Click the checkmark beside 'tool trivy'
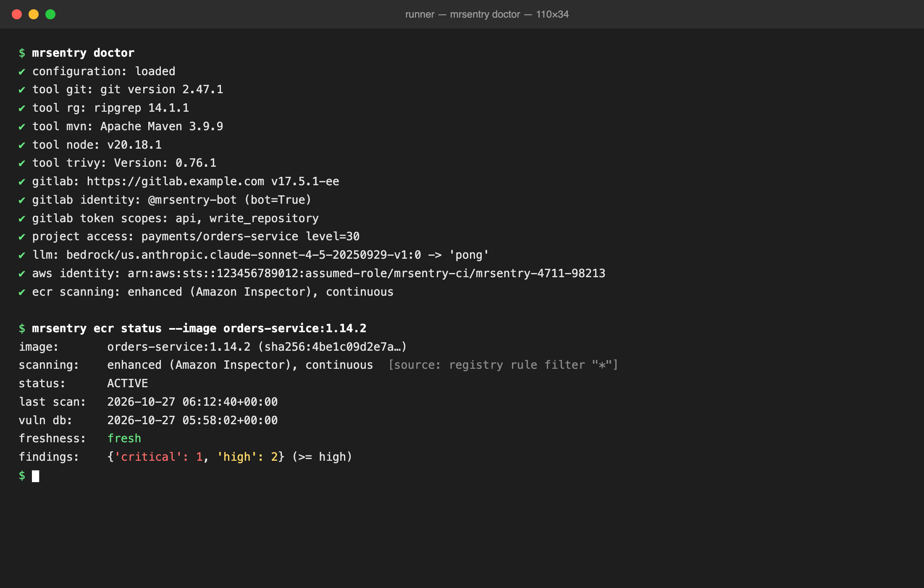This screenshot has width=924, height=588. point(22,163)
